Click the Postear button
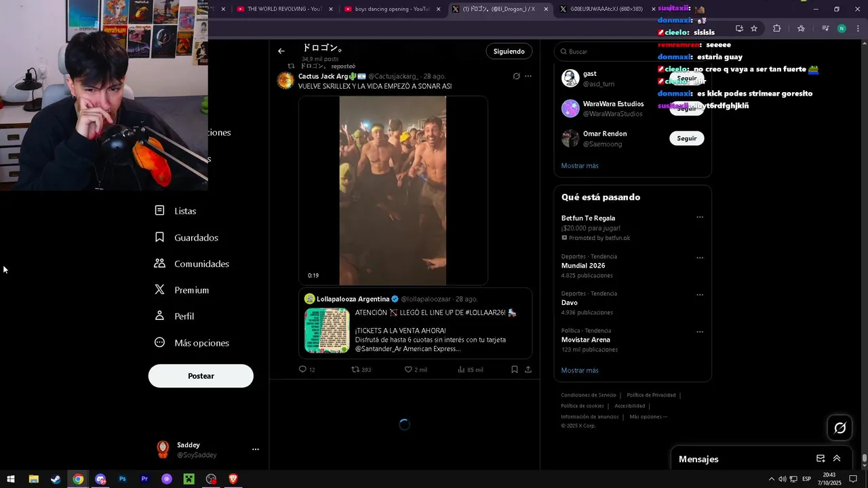 (201, 376)
